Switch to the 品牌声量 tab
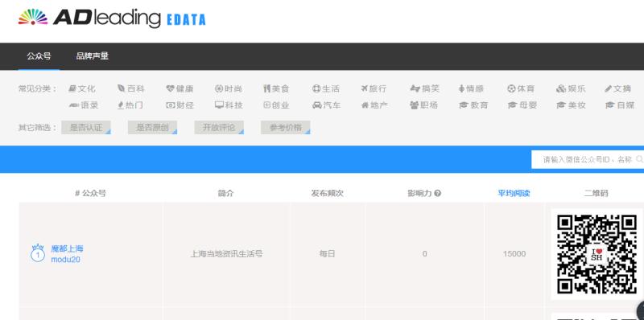644x320 pixels. click(x=93, y=56)
